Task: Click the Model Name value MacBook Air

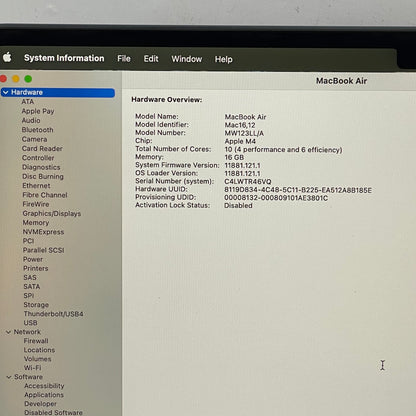Action: [245, 117]
